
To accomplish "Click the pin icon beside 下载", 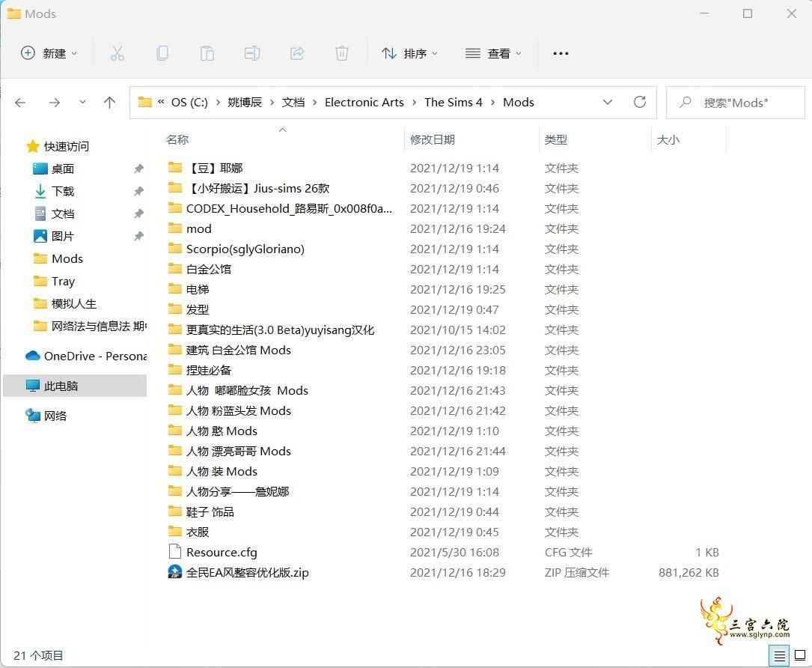I will pos(138,191).
